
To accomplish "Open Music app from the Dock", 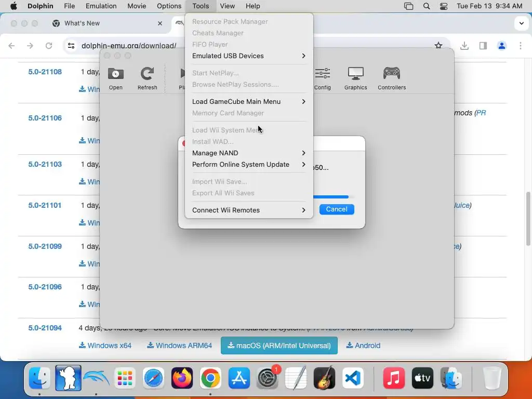I will click(394, 378).
